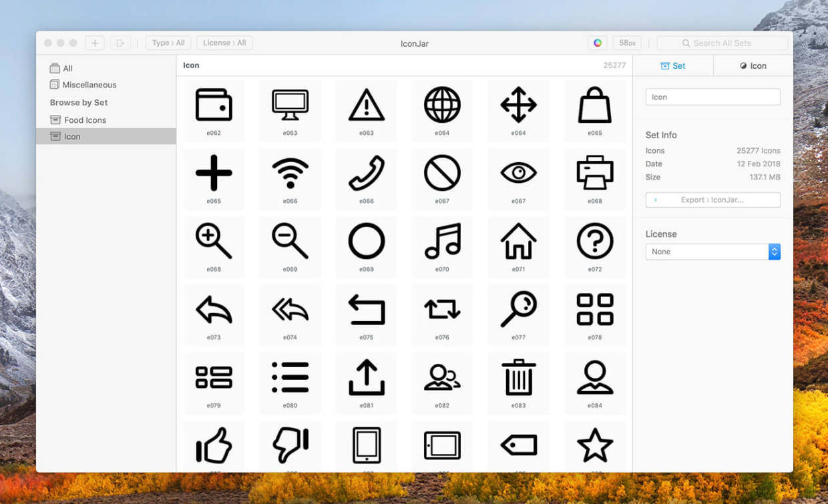The width and height of the screenshot is (828, 504).
Task: Open the License filter dropdown in toolbar
Action: point(224,43)
